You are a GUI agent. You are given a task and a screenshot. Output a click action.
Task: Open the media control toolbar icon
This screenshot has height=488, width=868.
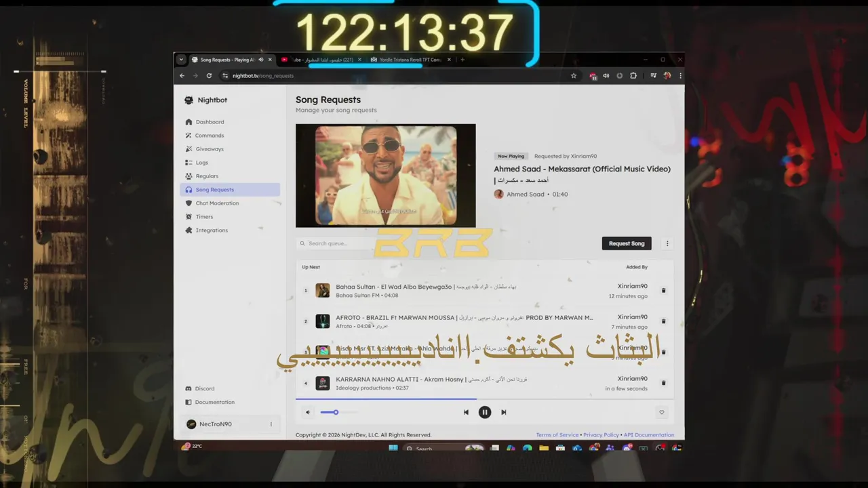pos(654,76)
